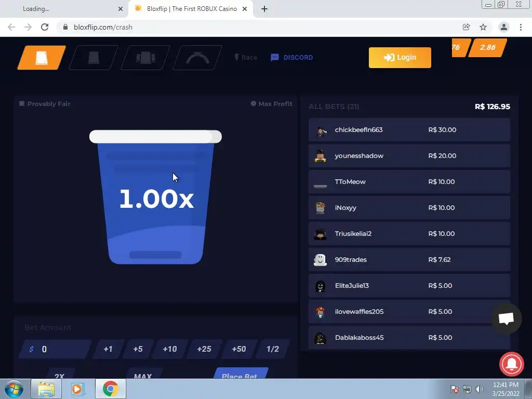Open the roulette wheel game icon

pos(197,58)
